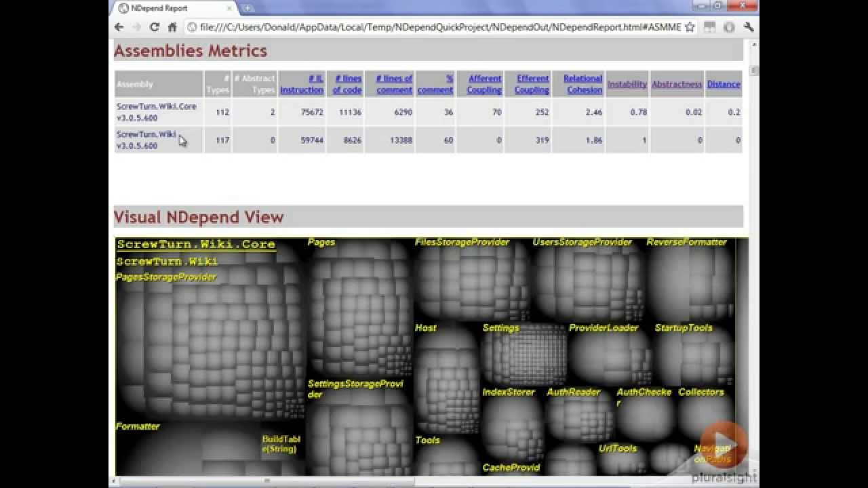Bookmark this page with the star icon
868x488 pixels.
pyautogui.click(x=690, y=27)
